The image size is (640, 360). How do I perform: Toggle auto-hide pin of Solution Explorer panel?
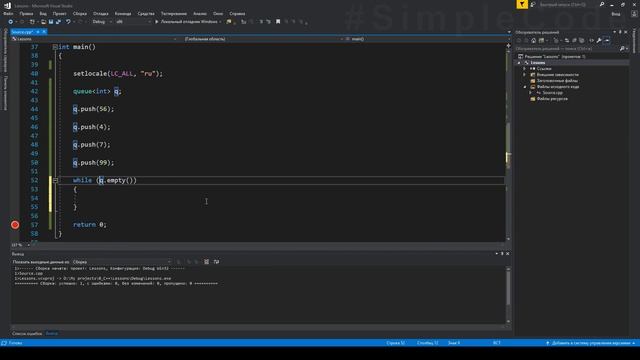point(620,32)
